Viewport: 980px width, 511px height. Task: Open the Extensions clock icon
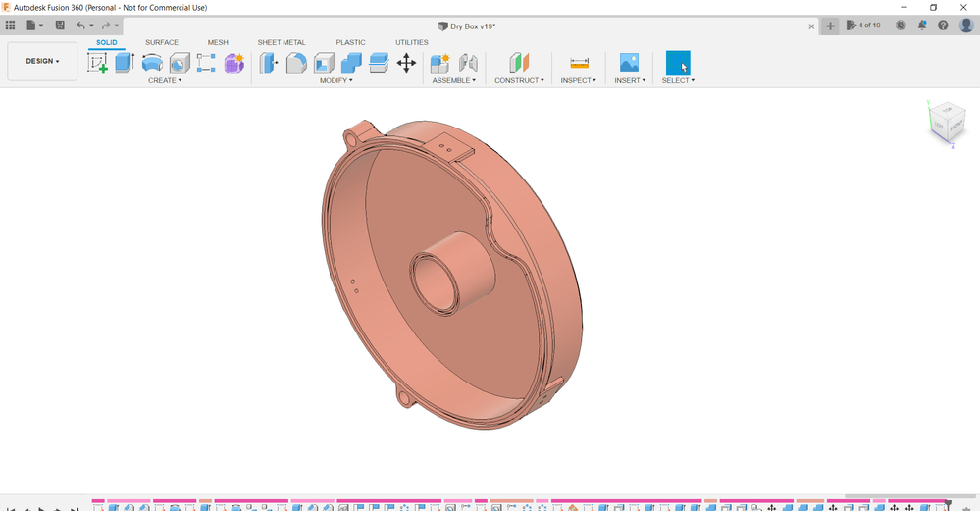[x=901, y=26]
